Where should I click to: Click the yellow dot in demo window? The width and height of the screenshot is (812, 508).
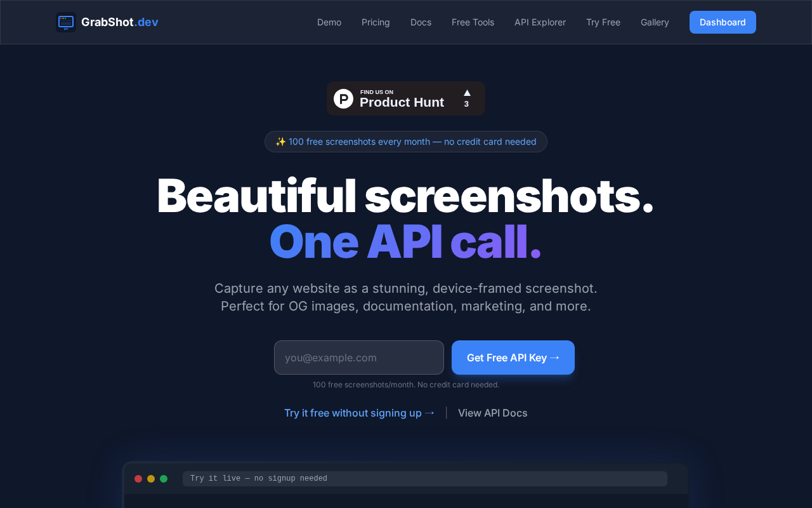pos(151,479)
